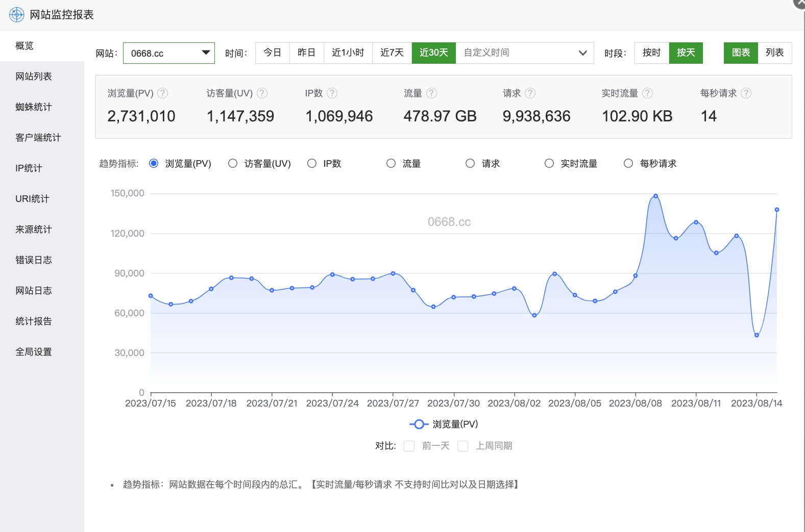Switch time range to 近7天
This screenshot has height=532, width=805.
pos(392,53)
